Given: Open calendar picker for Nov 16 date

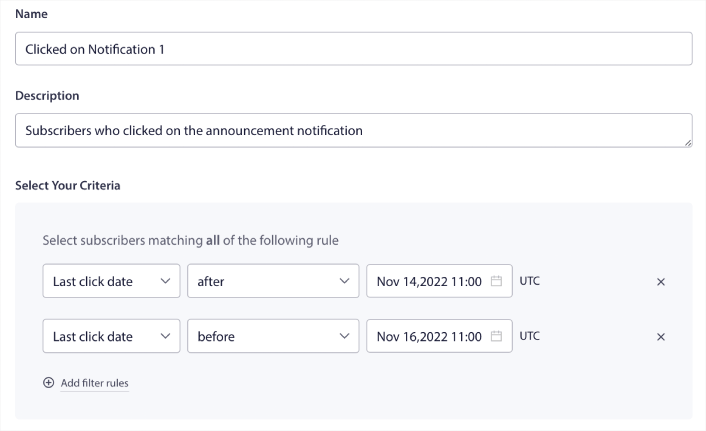Looking at the screenshot, I should (x=496, y=337).
